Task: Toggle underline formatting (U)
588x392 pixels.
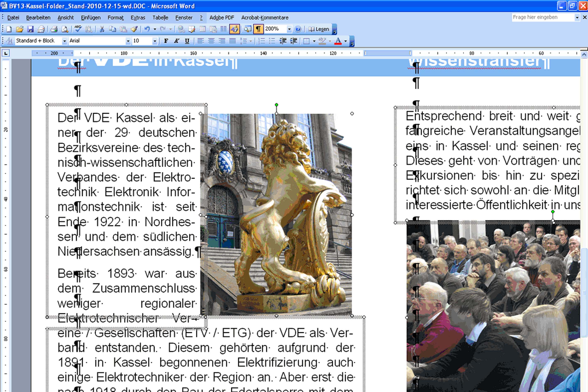Action: pyautogui.click(x=187, y=41)
